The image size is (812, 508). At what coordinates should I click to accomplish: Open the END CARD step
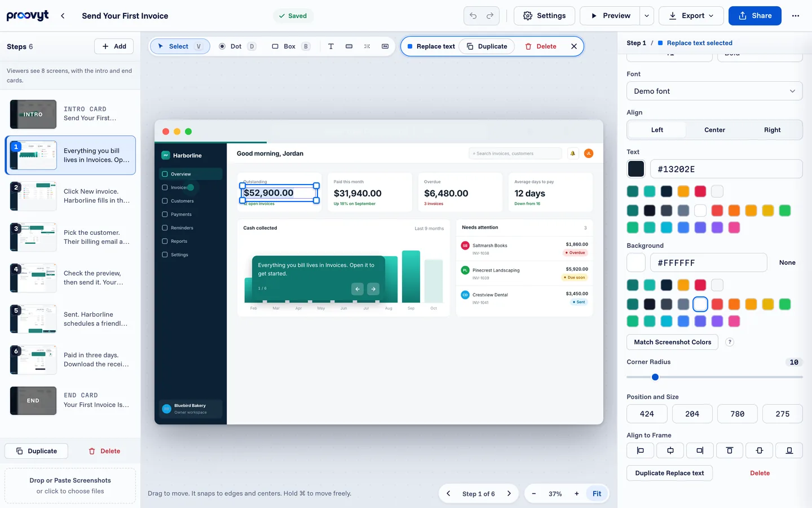click(x=70, y=400)
